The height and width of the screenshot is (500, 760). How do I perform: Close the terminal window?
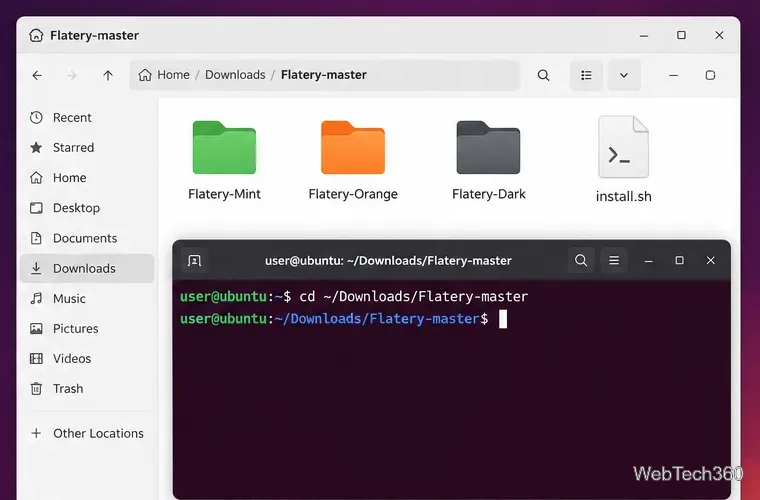pyautogui.click(x=711, y=261)
